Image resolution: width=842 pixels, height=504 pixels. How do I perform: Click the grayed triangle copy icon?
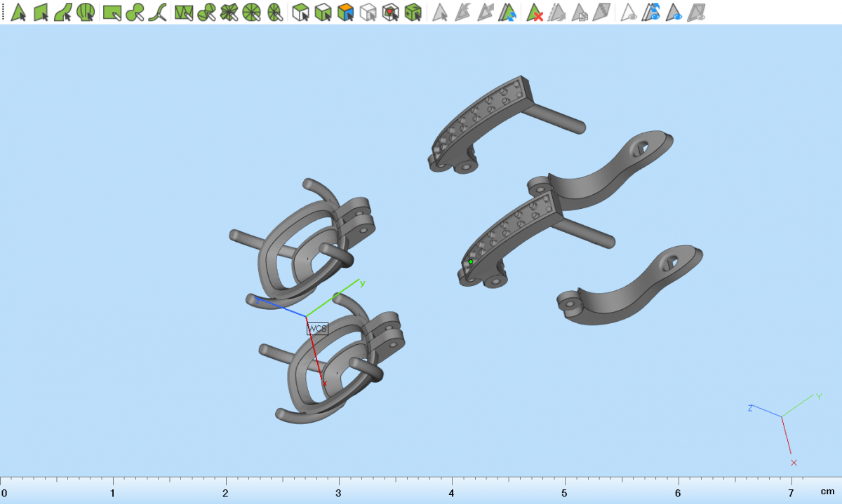(x=580, y=12)
